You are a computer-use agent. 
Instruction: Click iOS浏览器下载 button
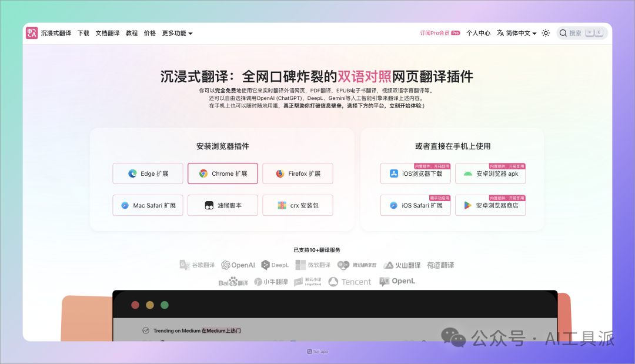pyautogui.click(x=416, y=173)
